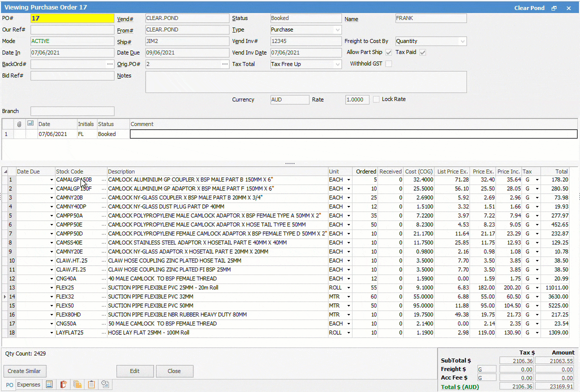Switch to the Expenses tab

(28, 384)
